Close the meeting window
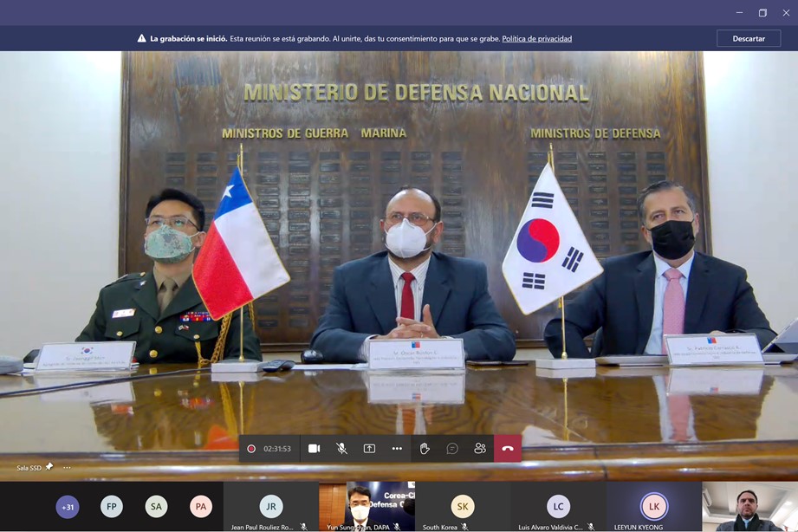The height and width of the screenshot is (532, 798). (x=786, y=13)
